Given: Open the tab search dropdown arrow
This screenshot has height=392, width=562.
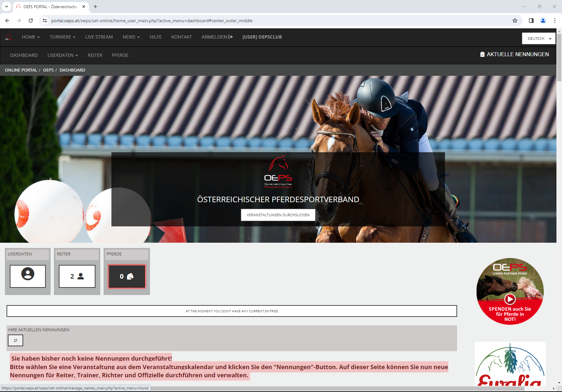Looking at the screenshot, I should [x=7, y=7].
